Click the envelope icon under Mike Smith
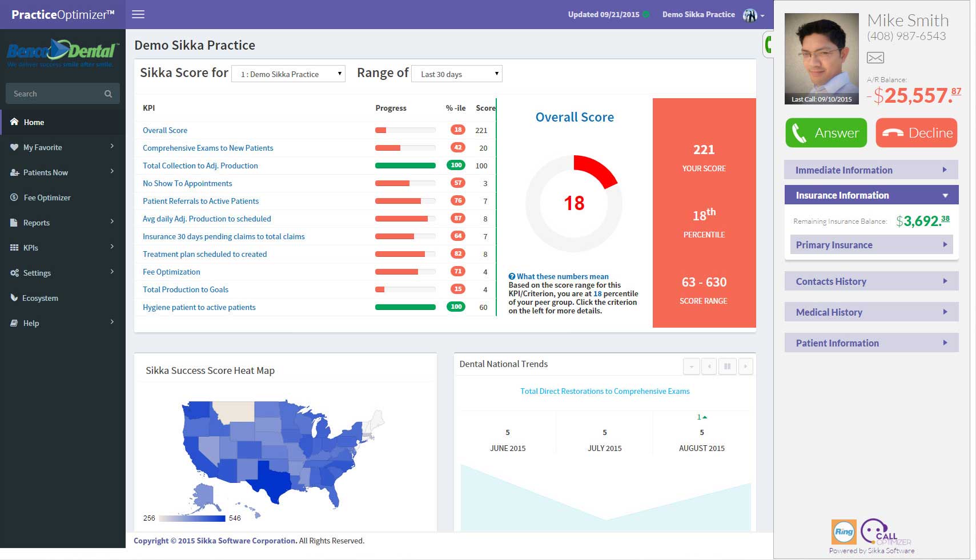 pos(875,58)
